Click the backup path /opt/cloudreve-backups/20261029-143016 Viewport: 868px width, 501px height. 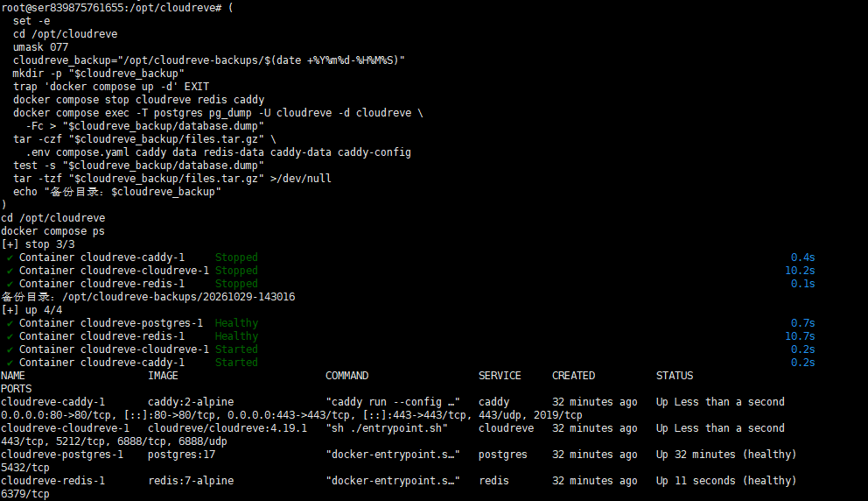tap(178, 297)
